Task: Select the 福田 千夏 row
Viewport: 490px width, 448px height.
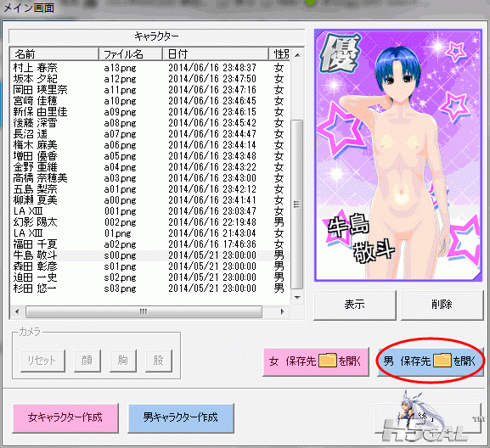Action: tap(150, 244)
